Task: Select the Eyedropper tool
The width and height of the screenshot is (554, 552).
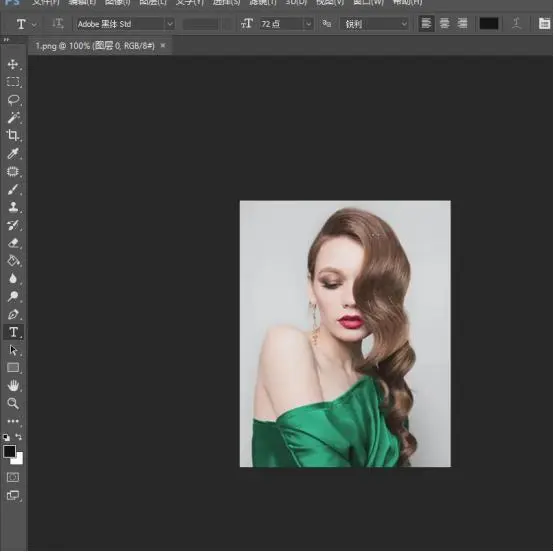Action: tap(13, 153)
